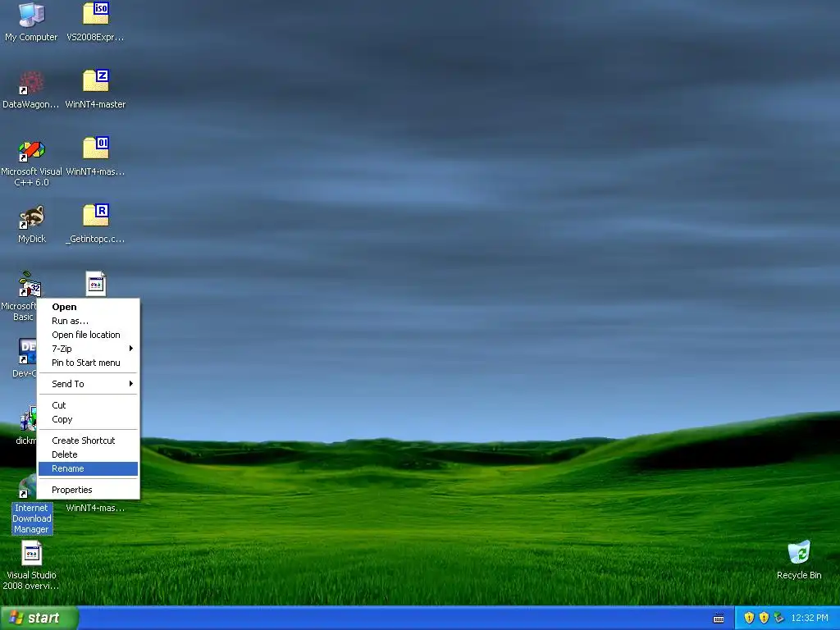This screenshot has width=840, height=630.
Task: Select the _Getintopc.c R archive icon
Action: pyautogui.click(x=96, y=216)
